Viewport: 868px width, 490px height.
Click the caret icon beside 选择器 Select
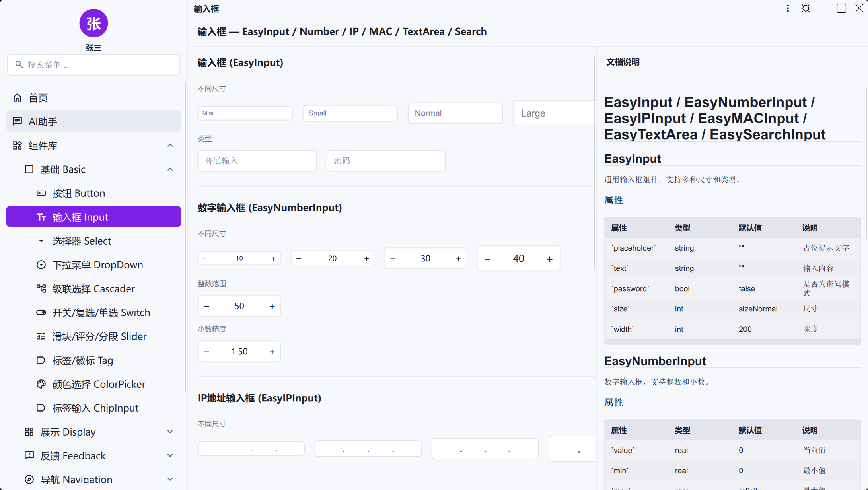click(41, 241)
